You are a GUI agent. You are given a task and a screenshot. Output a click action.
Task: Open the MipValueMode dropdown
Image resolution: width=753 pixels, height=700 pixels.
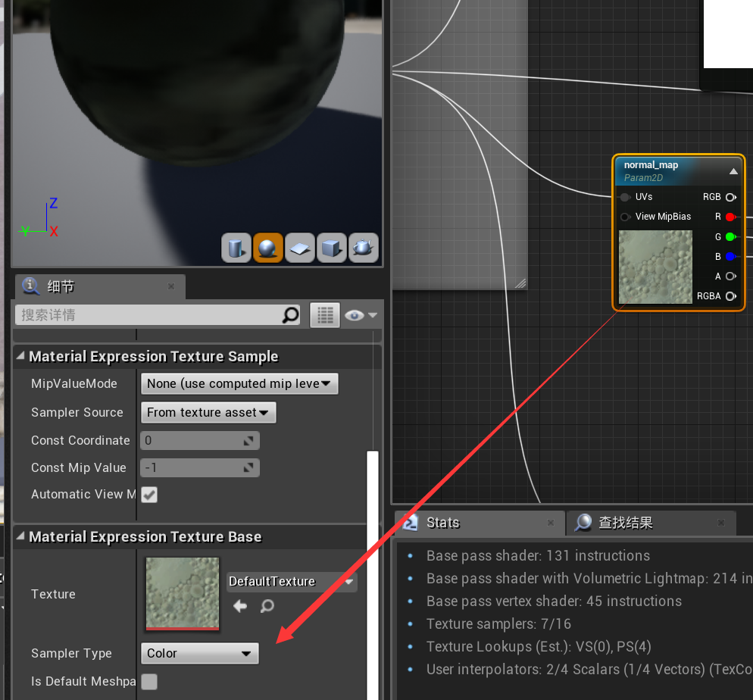point(239,383)
